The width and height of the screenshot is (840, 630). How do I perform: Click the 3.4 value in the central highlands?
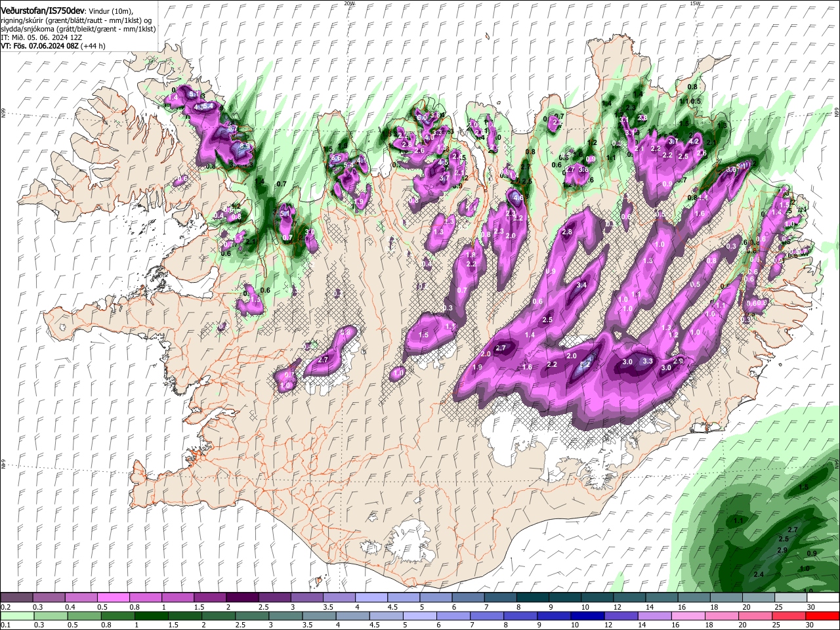pos(581,285)
